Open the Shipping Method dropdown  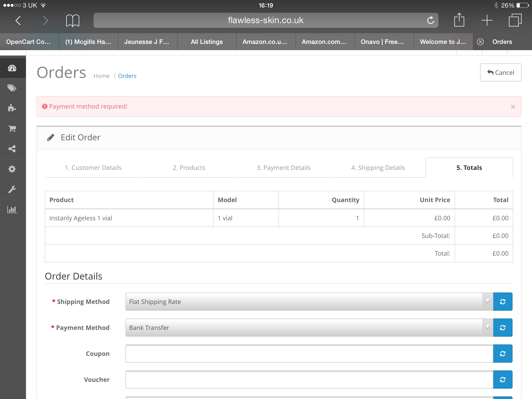click(309, 302)
